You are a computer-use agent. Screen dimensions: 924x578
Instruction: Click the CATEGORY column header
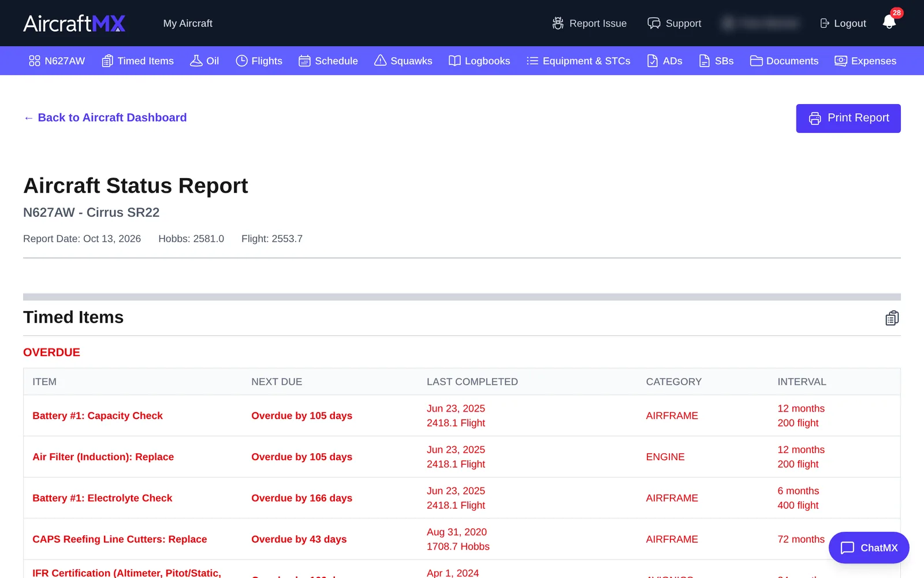coord(673,381)
